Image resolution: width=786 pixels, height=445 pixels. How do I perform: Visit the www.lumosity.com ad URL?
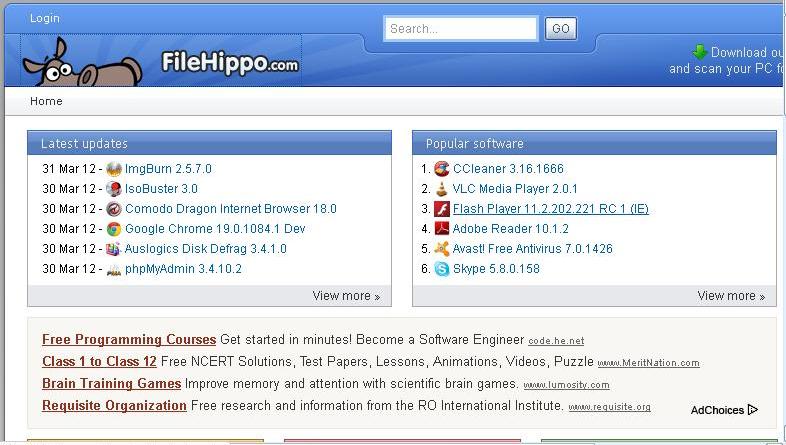pos(566,385)
